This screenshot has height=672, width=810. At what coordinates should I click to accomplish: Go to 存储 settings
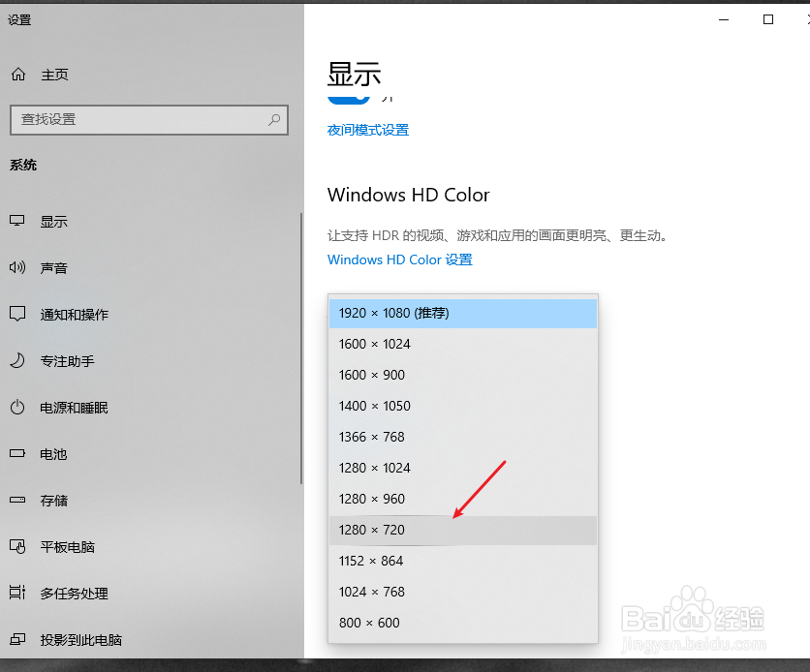click(x=54, y=501)
